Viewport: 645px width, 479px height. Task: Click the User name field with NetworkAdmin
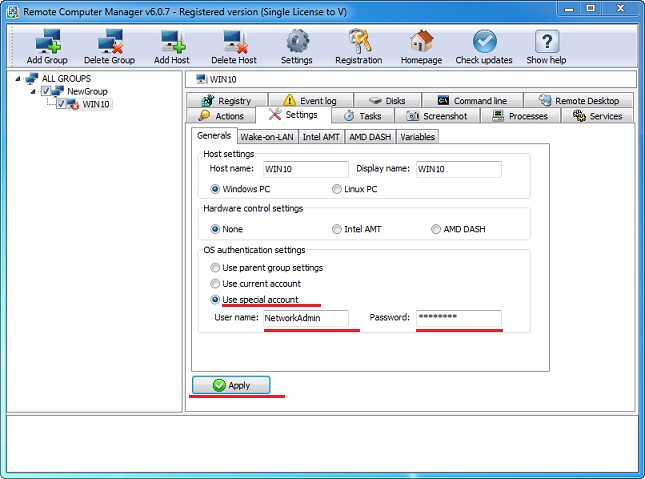pos(306,318)
